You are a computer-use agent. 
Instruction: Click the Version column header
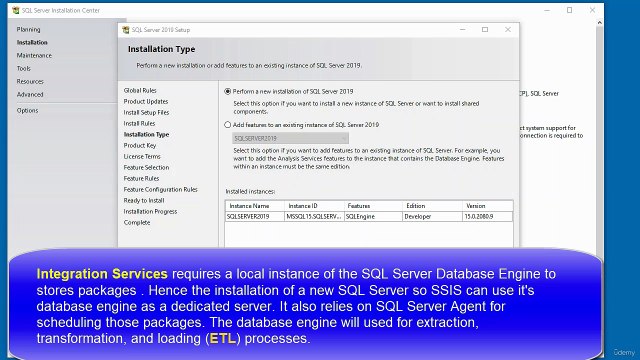pyautogui.click(x=487, y=206)
